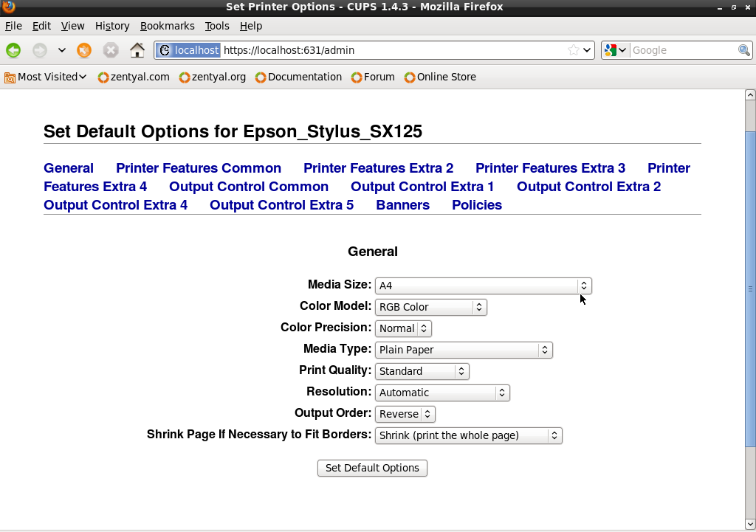This screenshot has height=532, width=756.
Task: Open the Print Quality dropdown
Action: click(x=422, y=371)
